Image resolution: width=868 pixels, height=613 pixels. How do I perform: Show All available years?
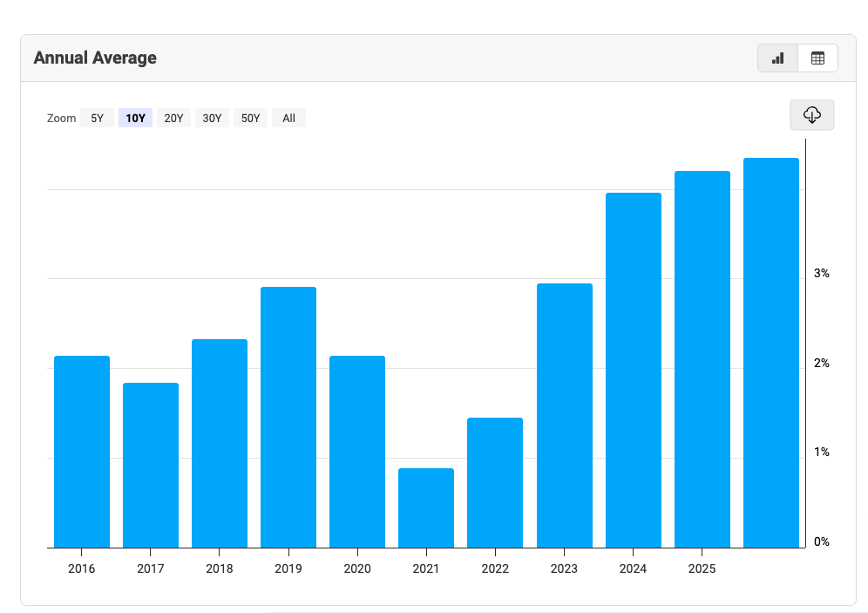click(x=288, y=119)
